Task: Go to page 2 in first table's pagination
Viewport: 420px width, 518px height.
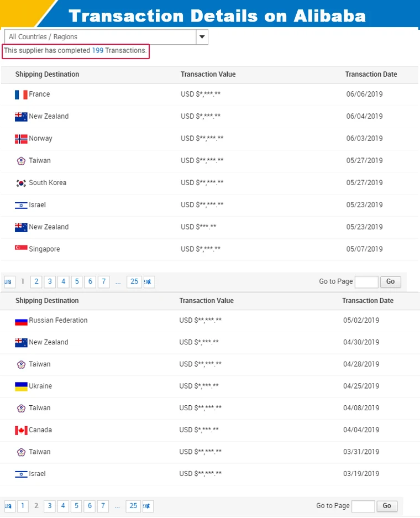Action: [x=36, y=282]
